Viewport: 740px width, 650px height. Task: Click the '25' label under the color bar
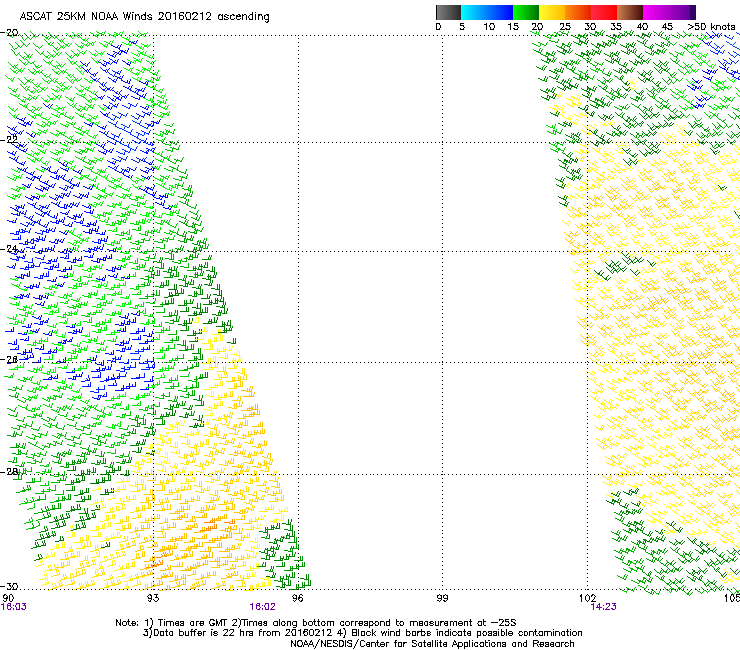[x=565, y=27]
